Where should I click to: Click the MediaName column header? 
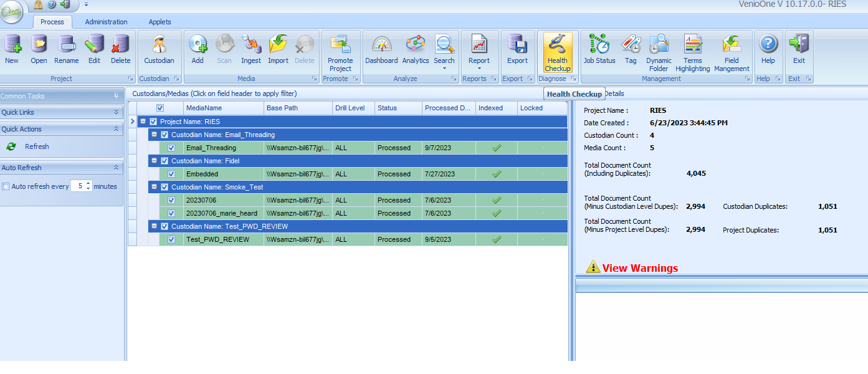click(x=224, y=108)
